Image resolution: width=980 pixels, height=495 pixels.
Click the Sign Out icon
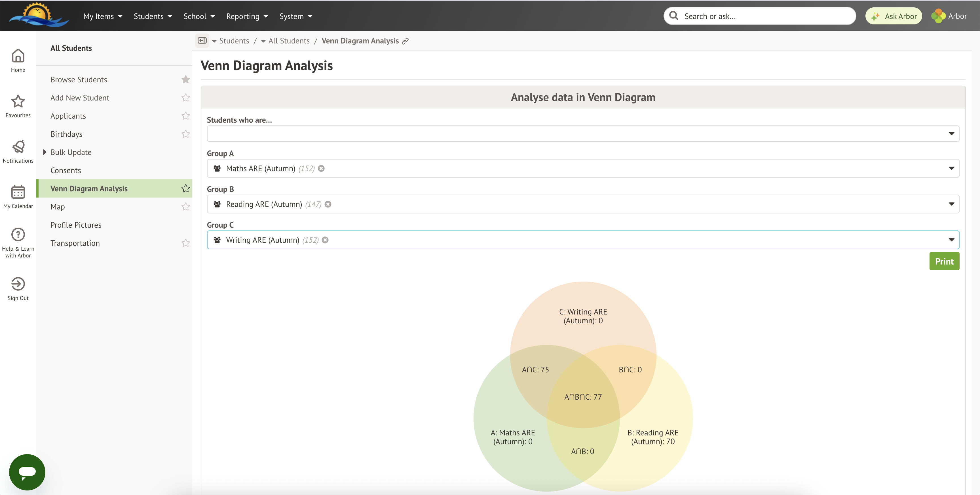click(18, 284)
